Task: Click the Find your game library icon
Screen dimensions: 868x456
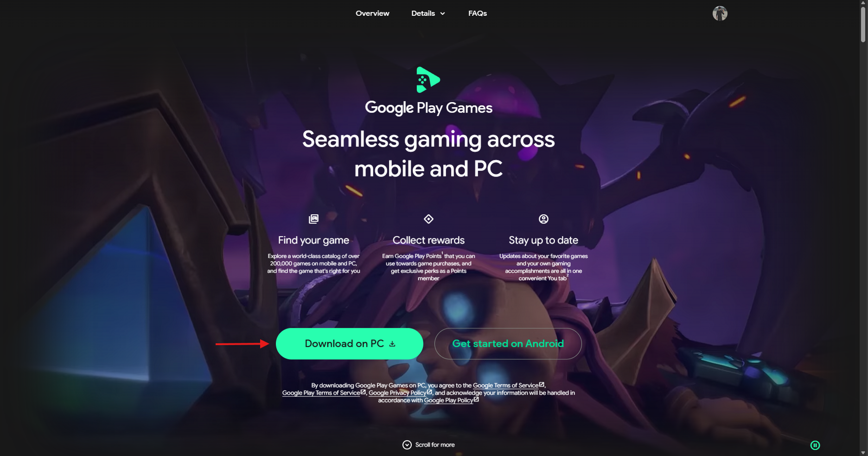Action: click(313, 218)
